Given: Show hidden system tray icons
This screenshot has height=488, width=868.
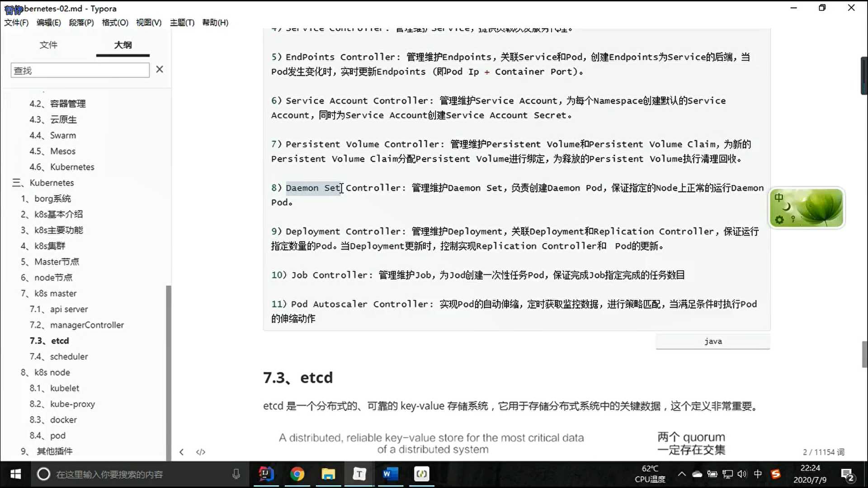Looking at the screenshot, I should 681,474.
